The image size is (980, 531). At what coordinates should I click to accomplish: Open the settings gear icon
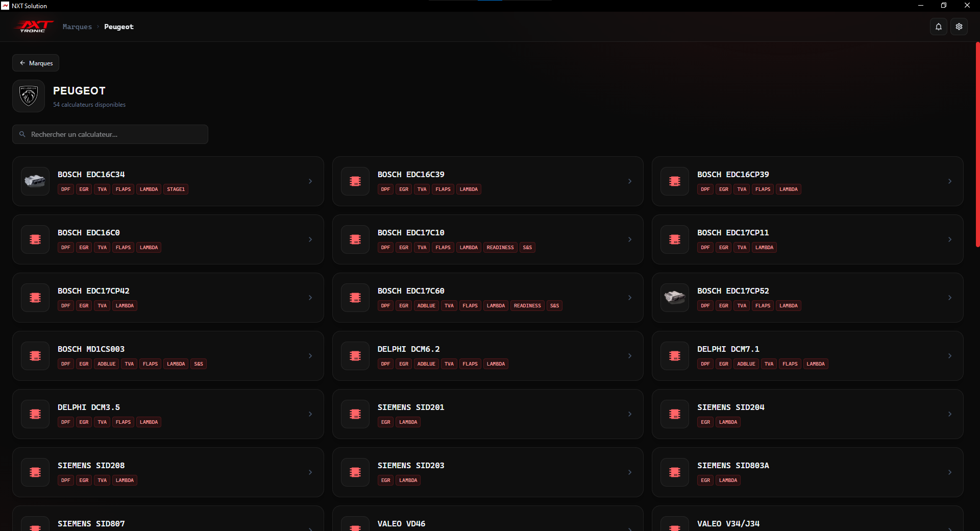click(959, 27)
